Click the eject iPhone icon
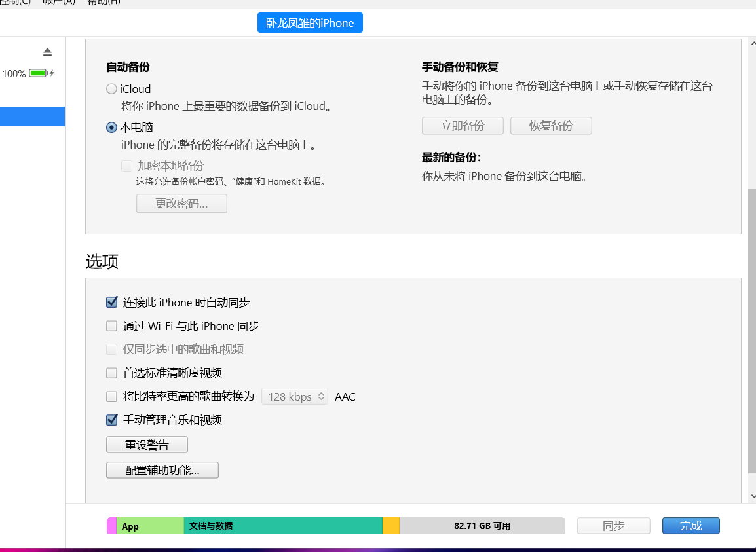The height and width of the screenshot is (552, 756). coord(47,52)
